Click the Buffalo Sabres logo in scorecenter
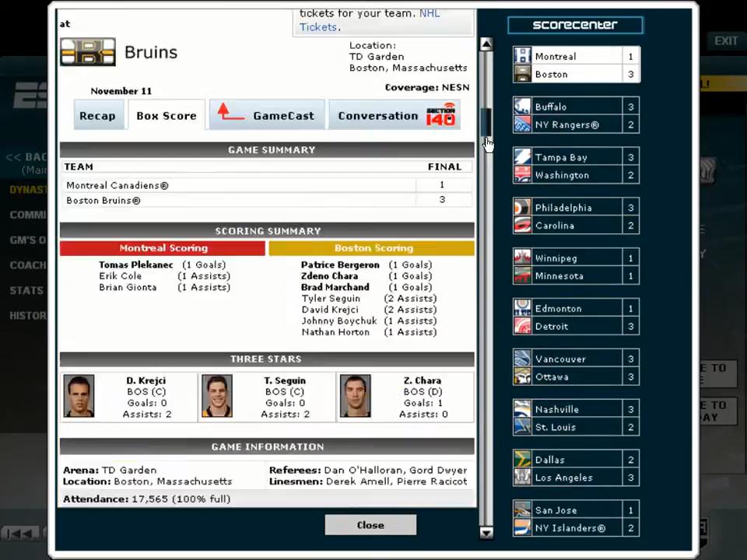747x560 pixels. [x=522, y=107]
